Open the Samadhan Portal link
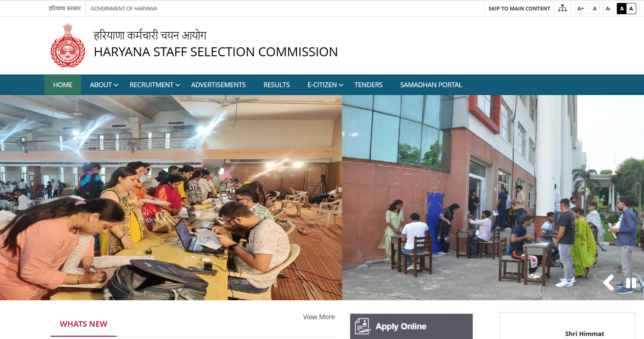Image resolution: width=644 pixels, height=339 pixels. tap(431, 85)
